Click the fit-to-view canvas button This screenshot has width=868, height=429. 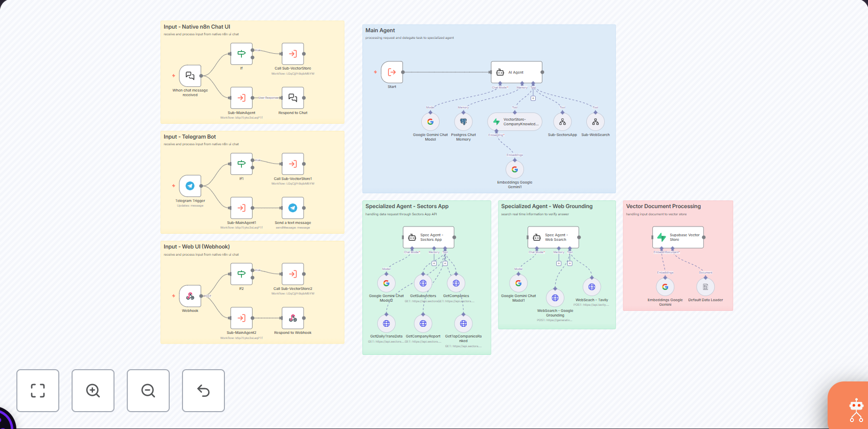point(38,391)
